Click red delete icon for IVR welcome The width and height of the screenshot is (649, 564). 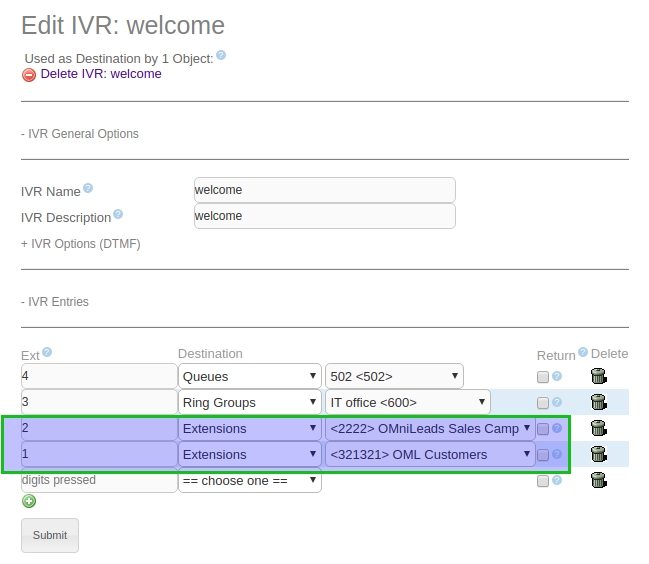[29, 75]
